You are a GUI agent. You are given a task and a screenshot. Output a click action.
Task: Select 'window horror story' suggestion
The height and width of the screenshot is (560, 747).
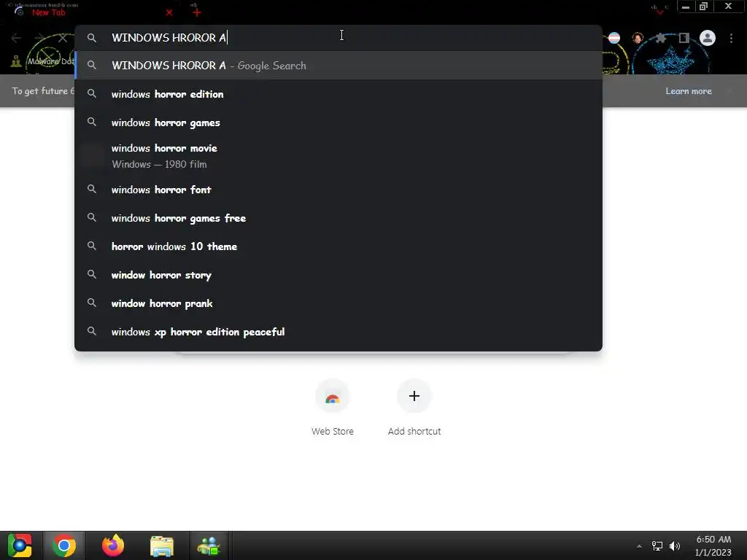(338, 275)
